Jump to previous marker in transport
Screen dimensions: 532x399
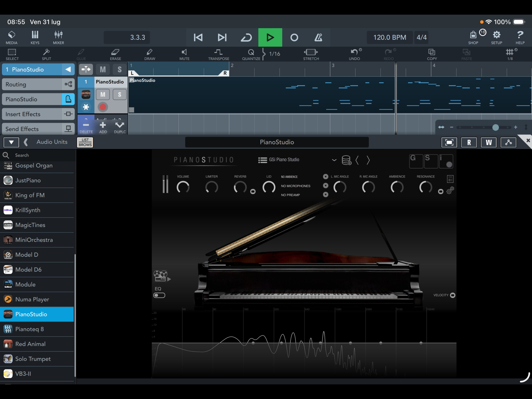[198, 37]
